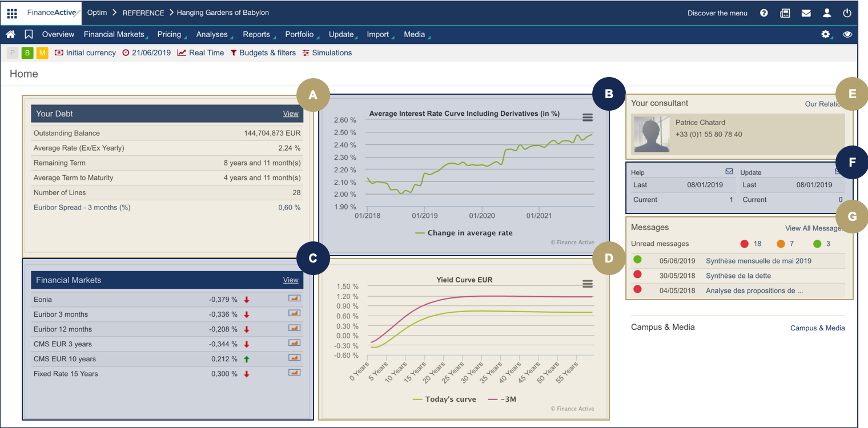Toggle the yellow M indicator button
868x428 pixels.
42,53
